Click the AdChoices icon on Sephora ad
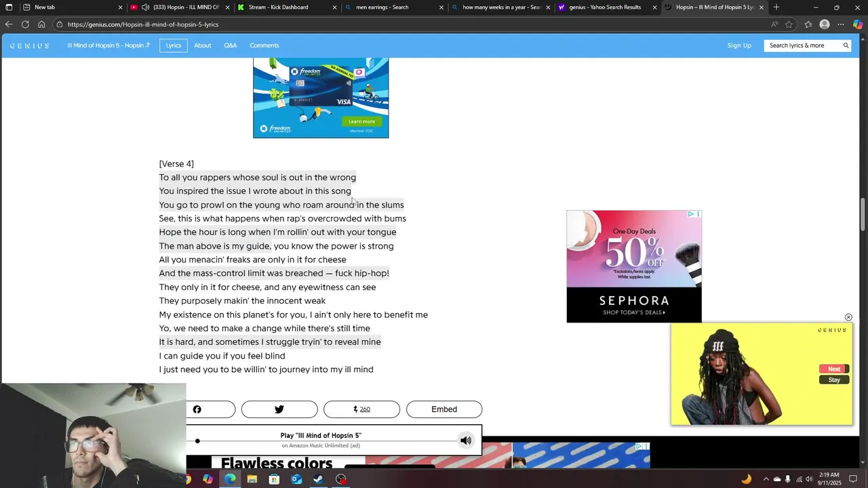868x488 pixels. click(x=690, y=214)
